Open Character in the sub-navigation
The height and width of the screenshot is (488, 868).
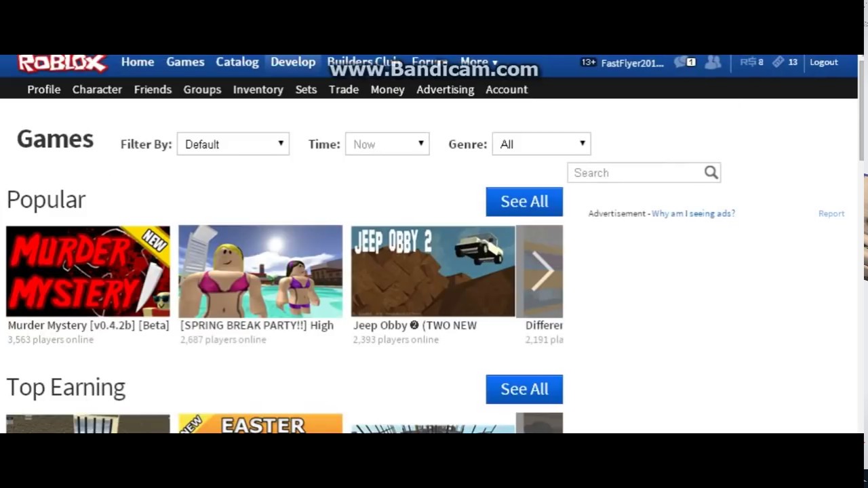97,89
